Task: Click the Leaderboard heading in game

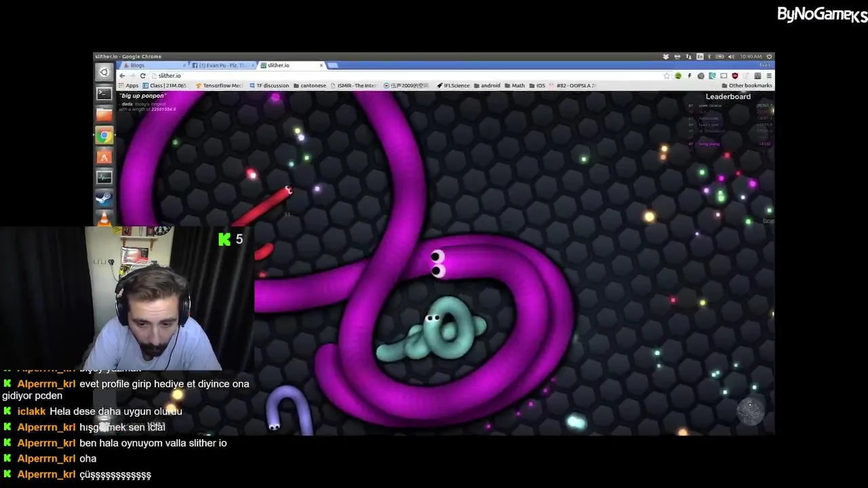Action: [x=728, y=97]
